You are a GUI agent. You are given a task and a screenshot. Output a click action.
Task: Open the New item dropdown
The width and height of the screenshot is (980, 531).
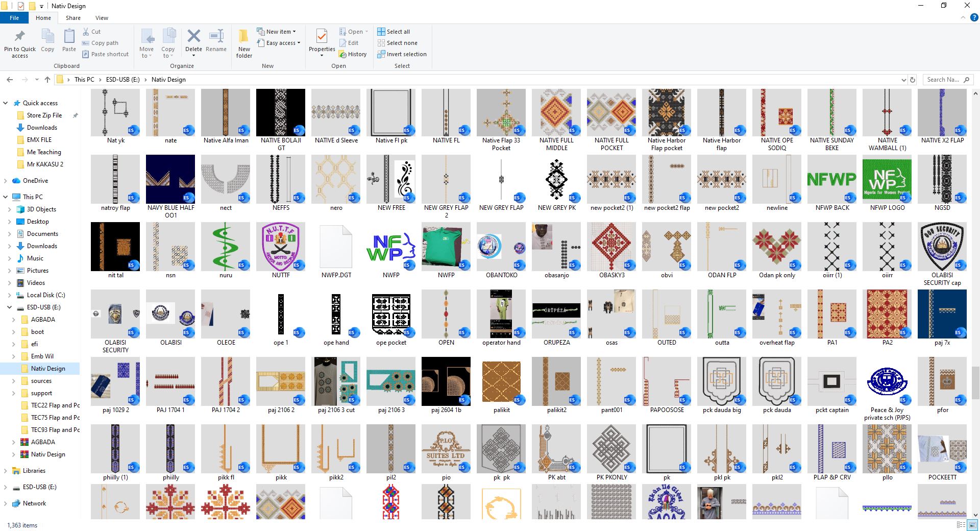[276, 32]
